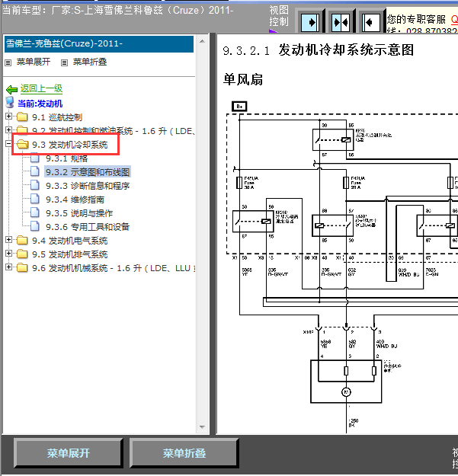The width and height of the screenshot is (458, 476).
Task: Expand the 9.2 发动机控制和燃油系统 node
Action: [8, 130]
